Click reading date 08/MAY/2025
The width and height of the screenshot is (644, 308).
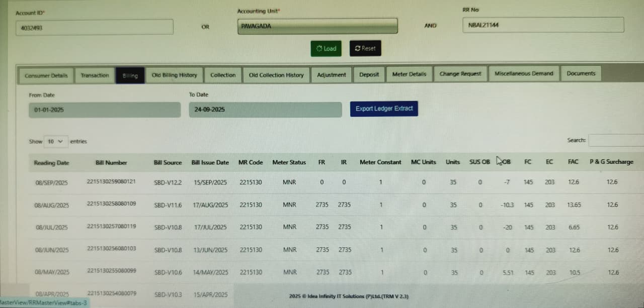click(x=52, y=272)
